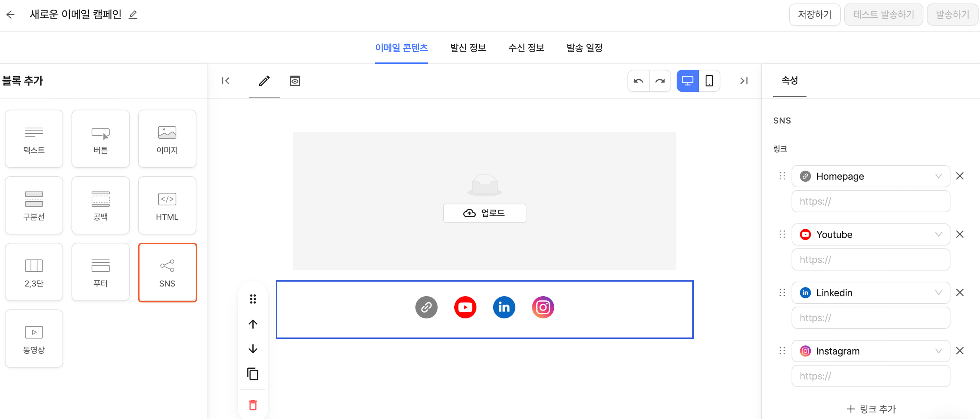980x419 pixels.
Task: Move the SNS block up with arrow
Action: (253, 324)
